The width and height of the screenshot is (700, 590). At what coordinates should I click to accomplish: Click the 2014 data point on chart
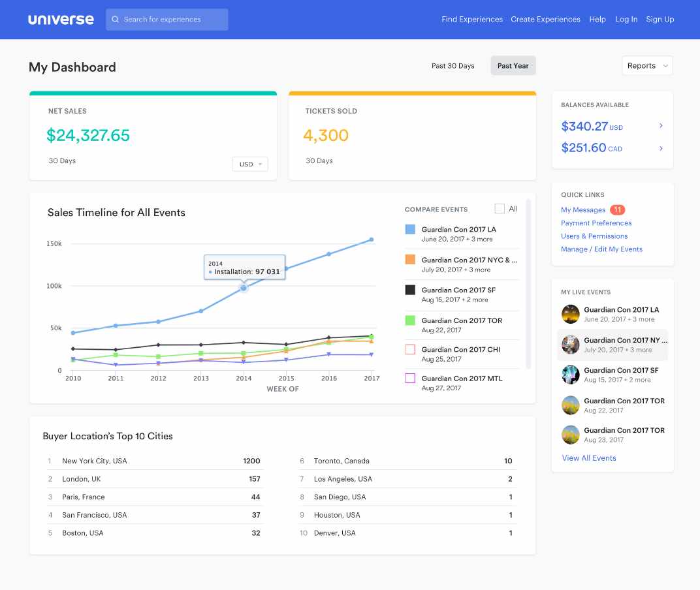pyautogui.click(x=244, y=288)
